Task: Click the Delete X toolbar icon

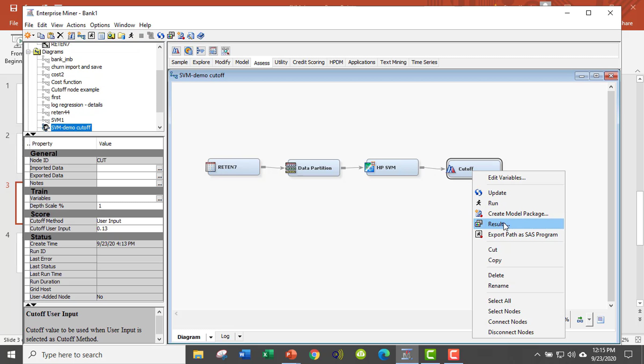Action: tap(60, 35)
